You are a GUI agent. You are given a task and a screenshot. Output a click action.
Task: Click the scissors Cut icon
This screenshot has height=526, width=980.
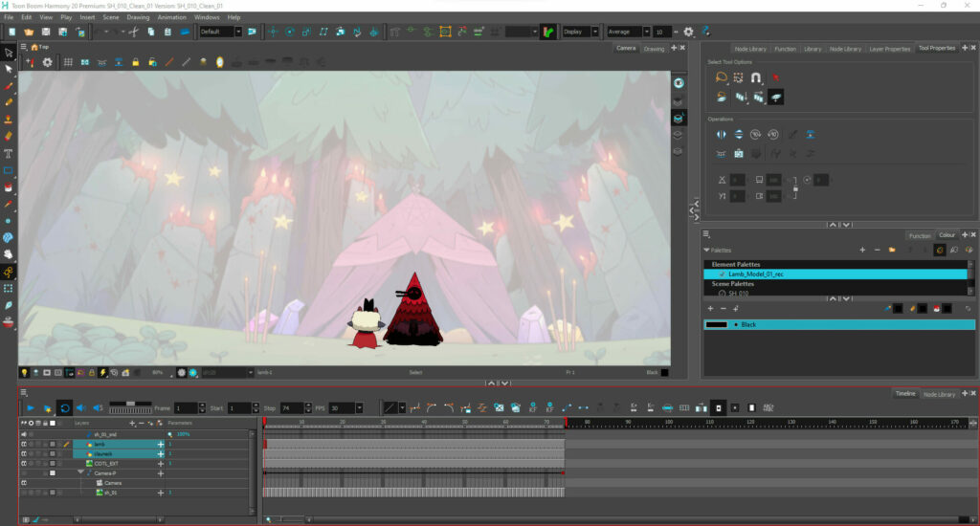pos(134,32)
